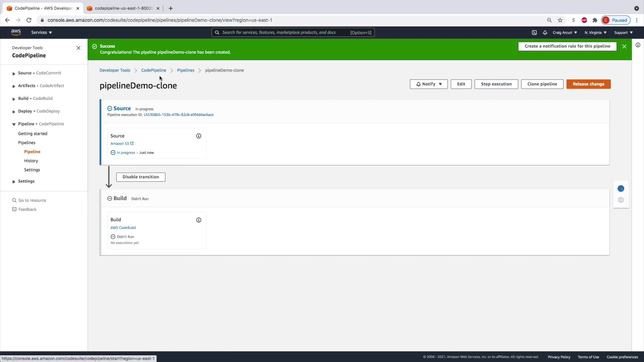
Task: Open Chrome three-dot menu
Action: pos(637,20)
